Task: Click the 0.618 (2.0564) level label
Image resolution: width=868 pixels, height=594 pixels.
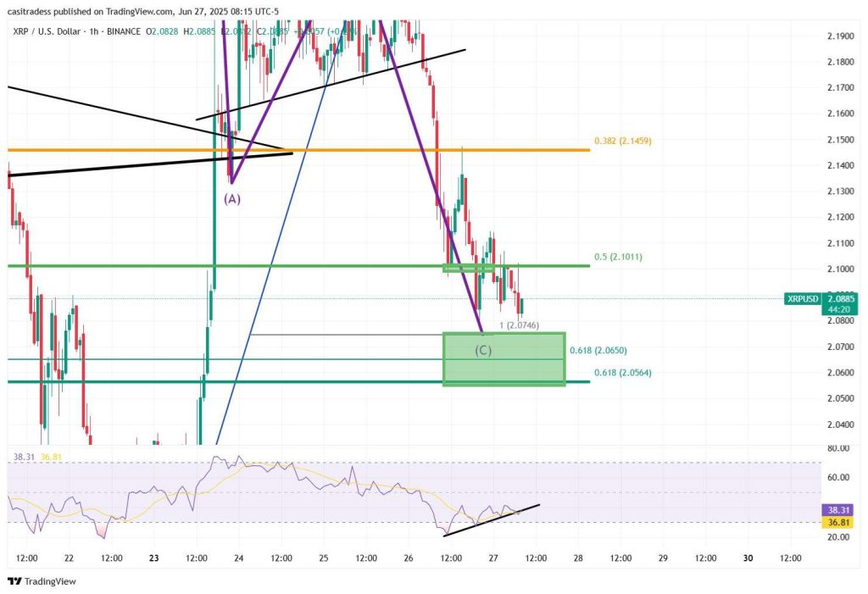Action: (x=623, y=373)
